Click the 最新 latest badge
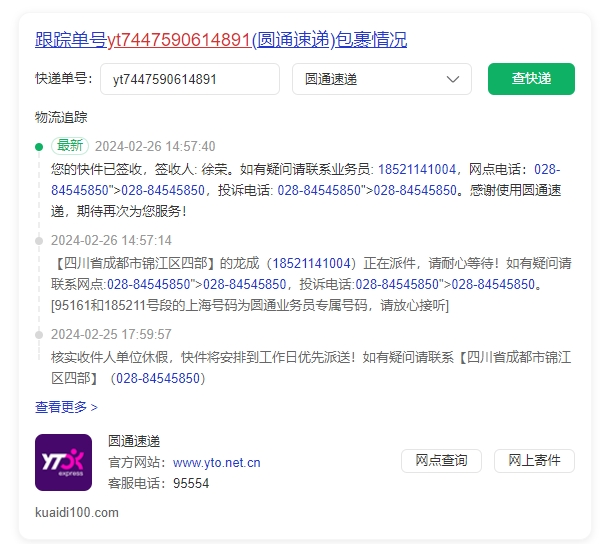This screenshot has width=600, height=544. click(70, 146)
